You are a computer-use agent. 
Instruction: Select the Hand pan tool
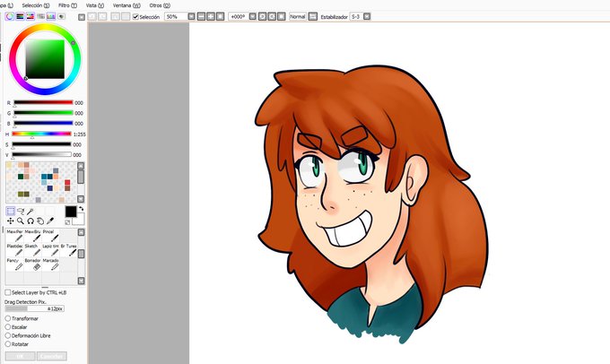point(40,221)
